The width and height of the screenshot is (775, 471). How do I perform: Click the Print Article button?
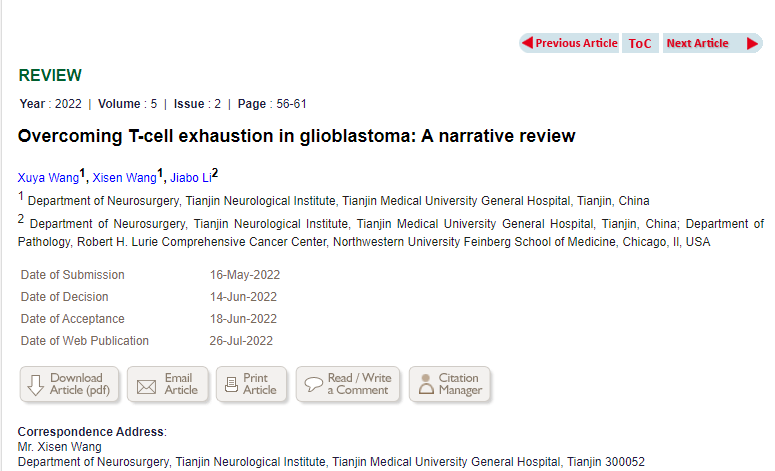(x=251, y=384)
